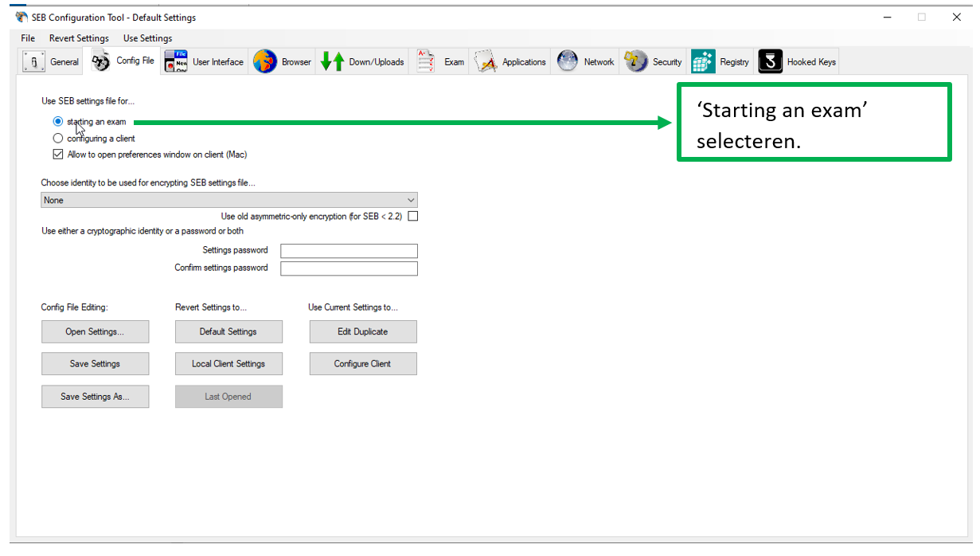The height and width of the screenshot is (556, 980).
Task: Switch to the Network tab
Action: point(585,61)
